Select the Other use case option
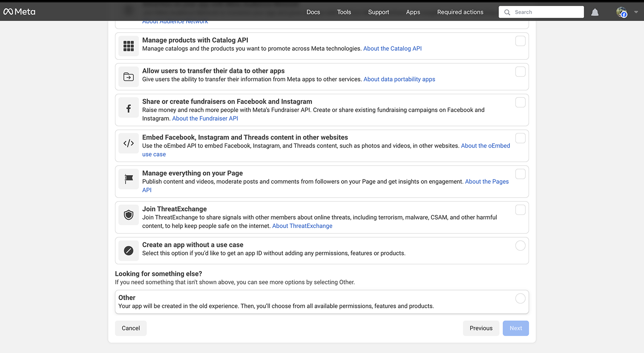Image resolution: width=644 pixels, height=353 pixels. pos(520,298)
